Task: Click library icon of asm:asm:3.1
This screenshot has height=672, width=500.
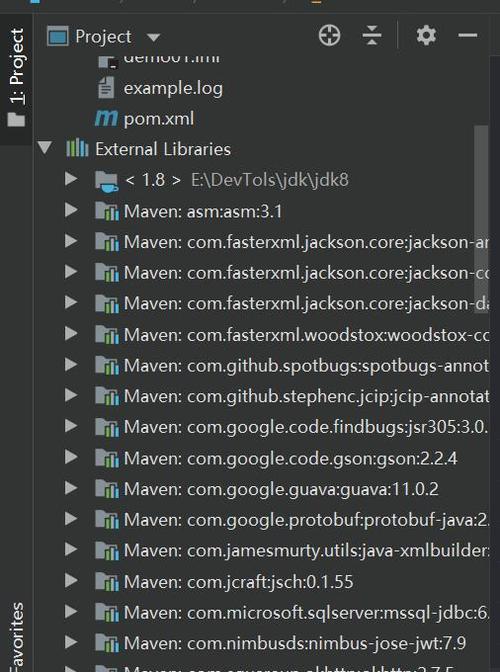Action: coord(106,211)
